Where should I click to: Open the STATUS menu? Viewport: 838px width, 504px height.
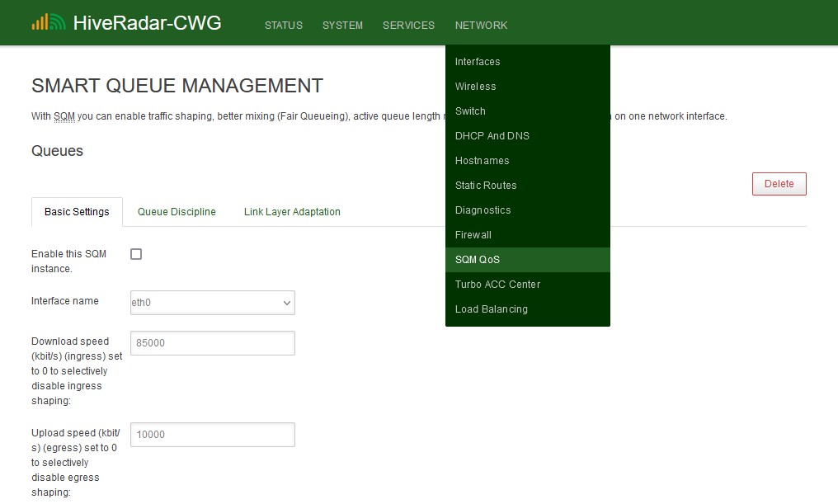[x=283, y=26]
